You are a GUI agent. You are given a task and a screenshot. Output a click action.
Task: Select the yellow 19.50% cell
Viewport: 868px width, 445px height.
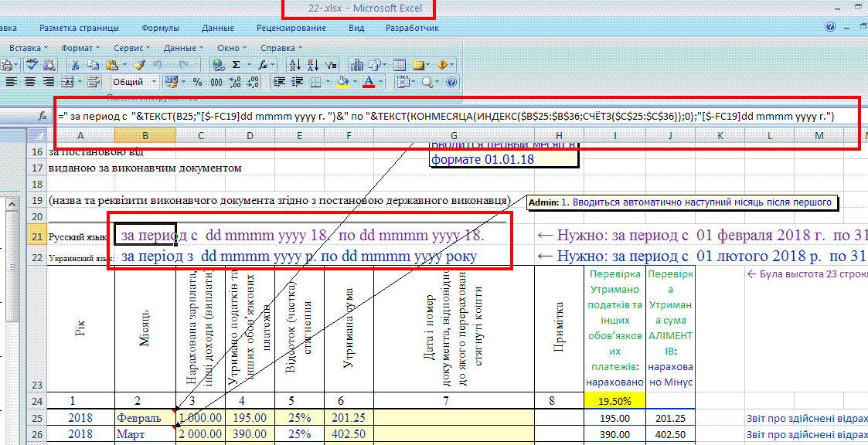pyautogui.click(x=614, y=400)
